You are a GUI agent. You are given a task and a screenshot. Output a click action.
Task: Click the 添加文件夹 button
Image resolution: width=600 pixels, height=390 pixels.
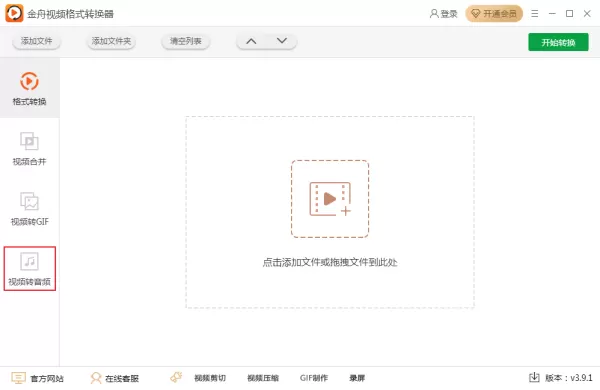[x=111, y=41]
